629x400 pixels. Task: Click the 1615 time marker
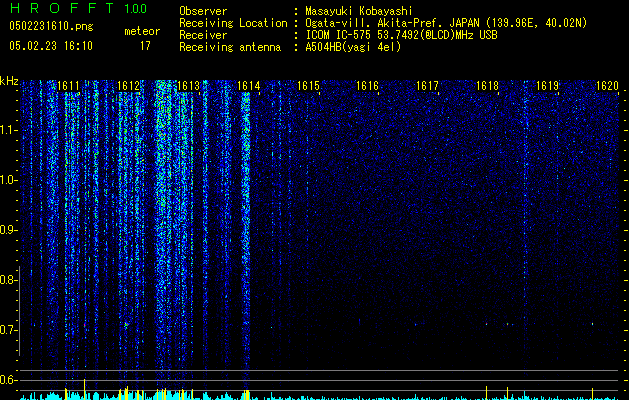[x=308, y=85]
